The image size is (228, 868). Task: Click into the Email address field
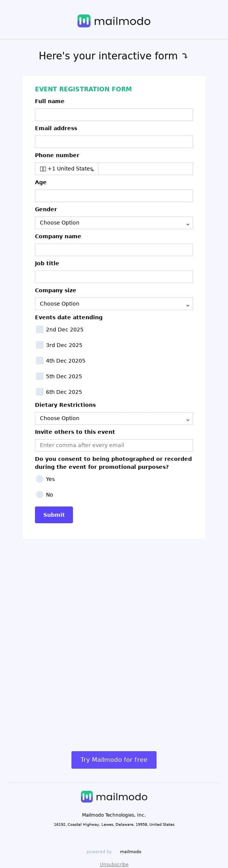(x=114, y=142)
